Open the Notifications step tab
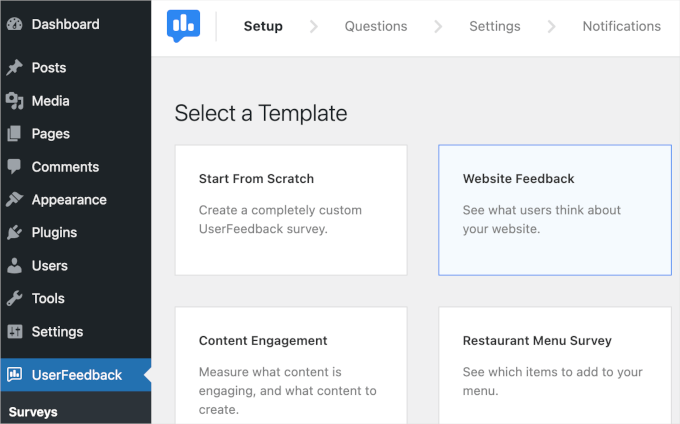This screenshot has width=680, height=424. coord(621,27)
